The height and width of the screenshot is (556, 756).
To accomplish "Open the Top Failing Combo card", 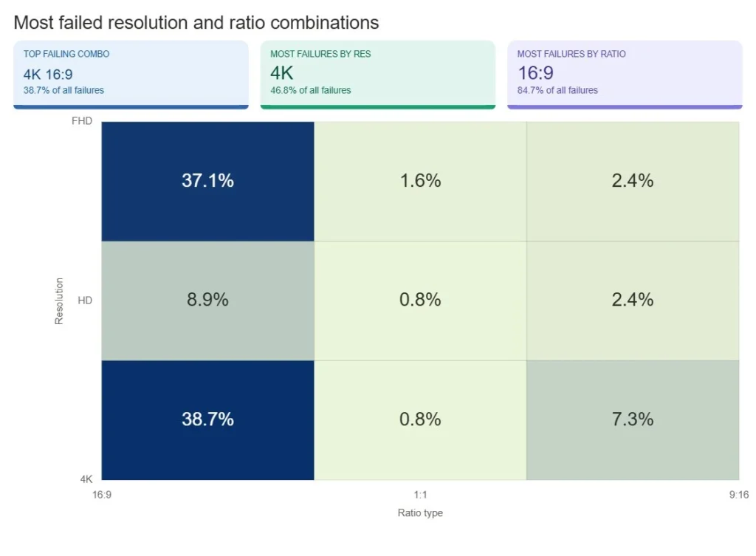I will pos(131,74).
